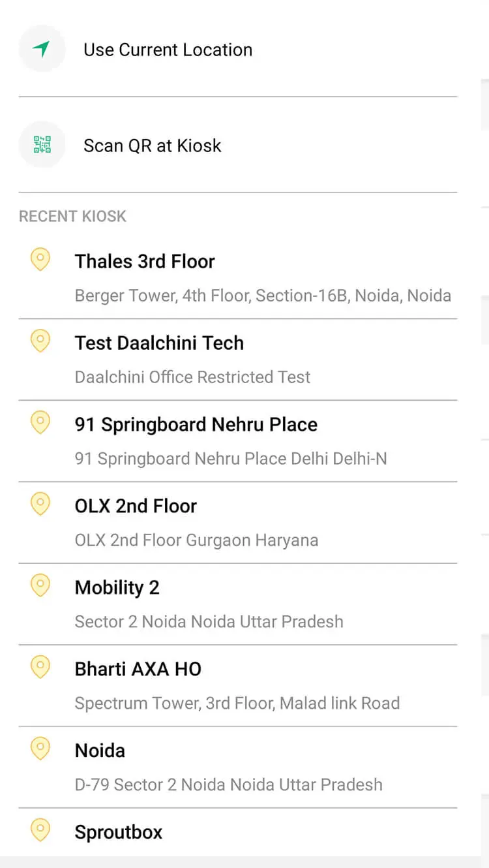Select the Sproutbox kiosk

(x=118, y=833)
